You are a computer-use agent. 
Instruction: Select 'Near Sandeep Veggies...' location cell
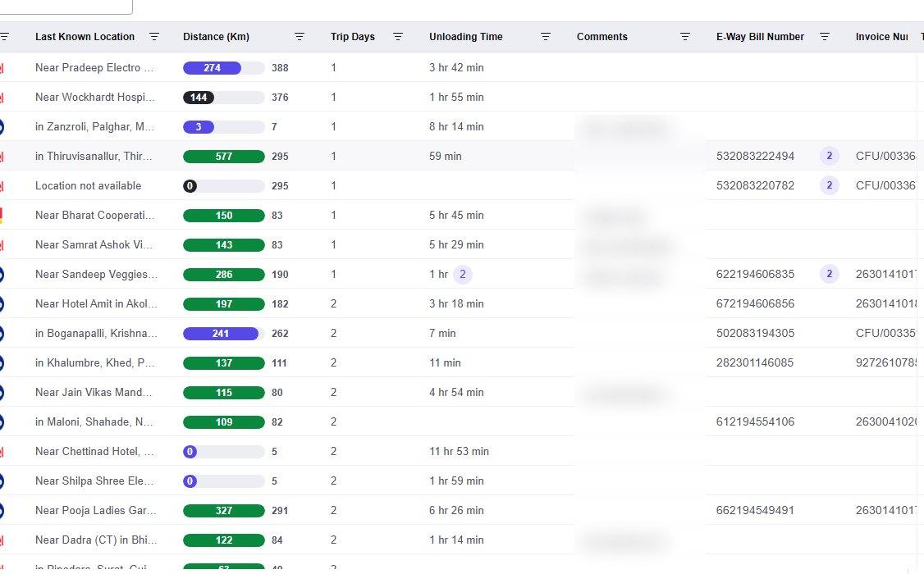96,274
